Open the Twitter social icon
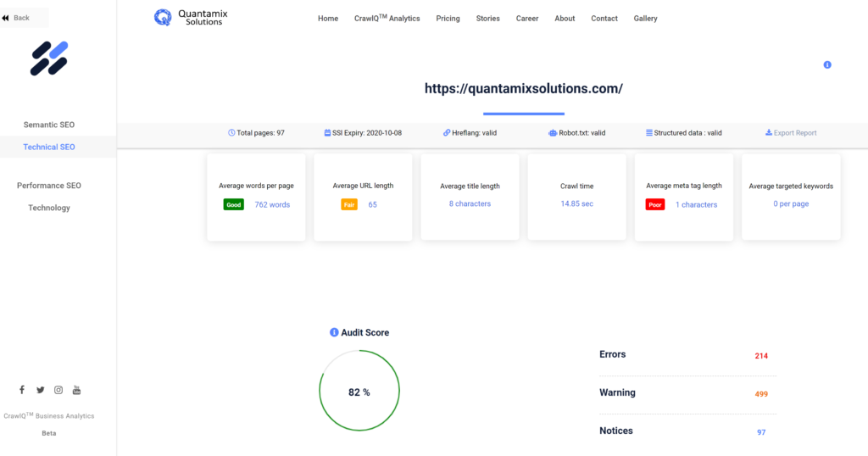The width and height of the screenshot is (868, 456). 40,390
